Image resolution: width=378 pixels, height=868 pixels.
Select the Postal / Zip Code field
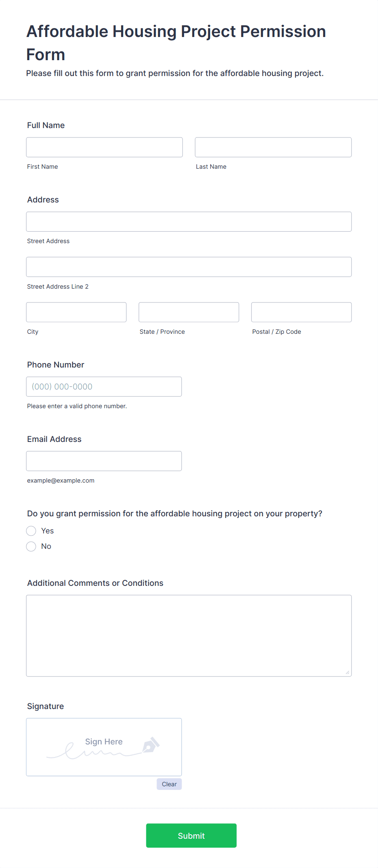pos(302,312)
